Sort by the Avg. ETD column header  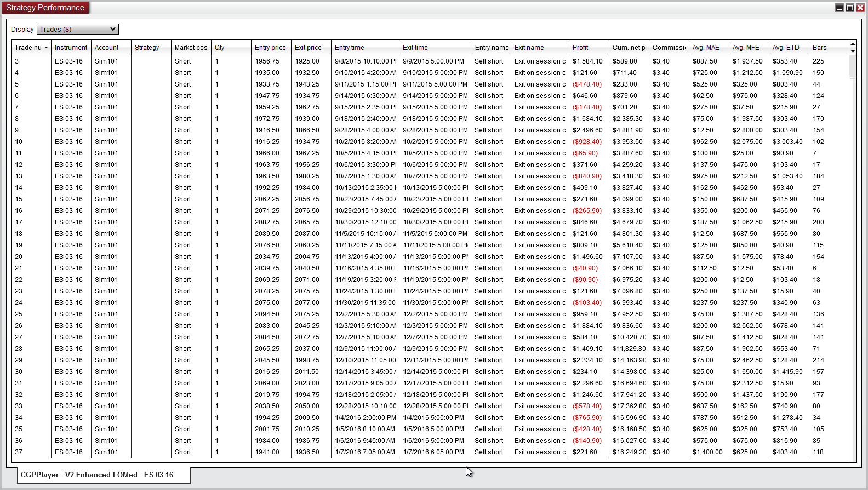point(789,48)
